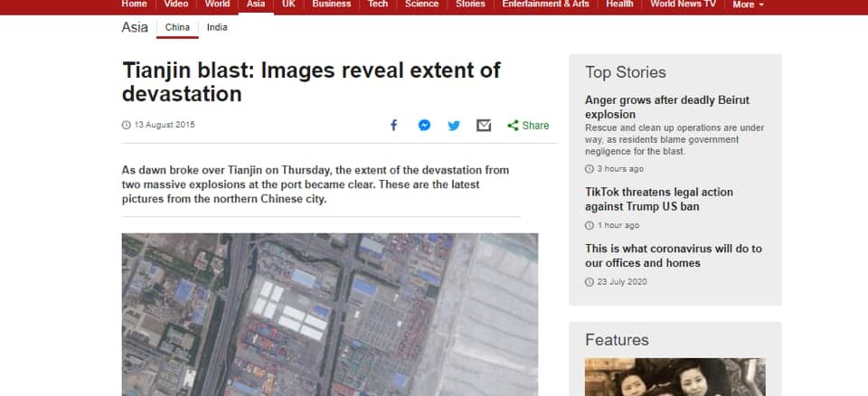The image size is (868, 396).
Task: Open Stories section in navigation
Action: pyautogui.click(x=470, y=4)
